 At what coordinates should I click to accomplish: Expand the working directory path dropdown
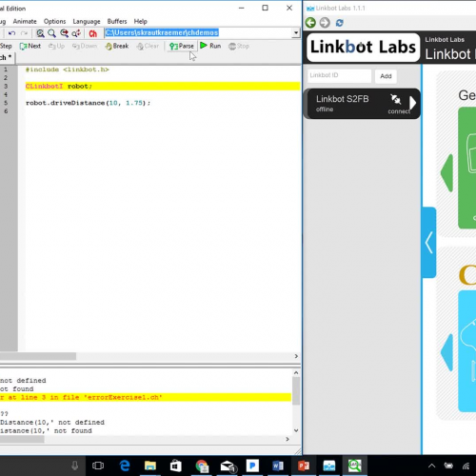296,32
